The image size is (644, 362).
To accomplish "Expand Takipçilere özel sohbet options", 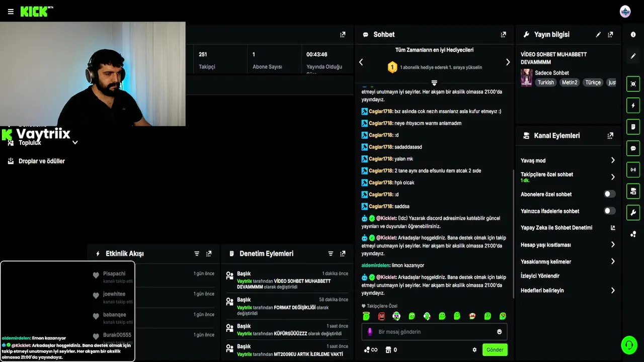I will tap(613, 177).
